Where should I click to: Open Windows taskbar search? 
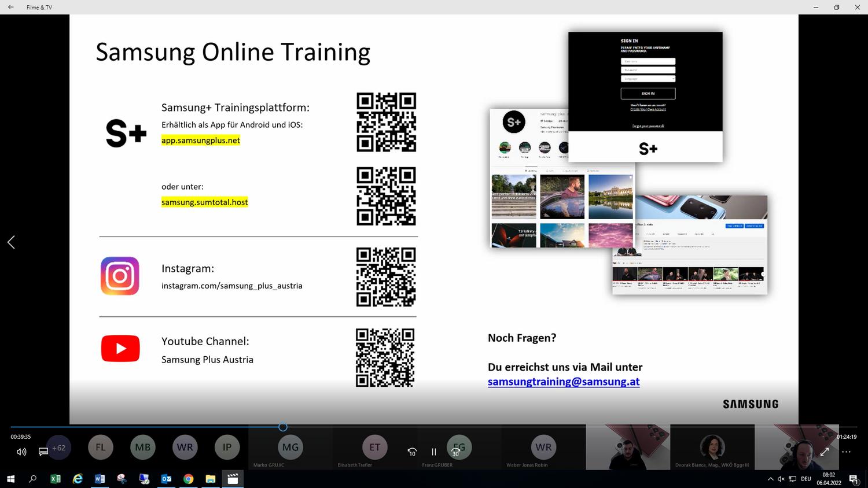click(x=33, y=479)
